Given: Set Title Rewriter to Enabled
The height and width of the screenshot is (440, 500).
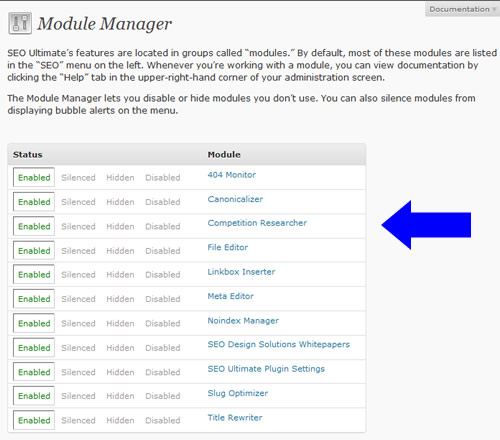Looking at the screenshot, I should point(34,420).
